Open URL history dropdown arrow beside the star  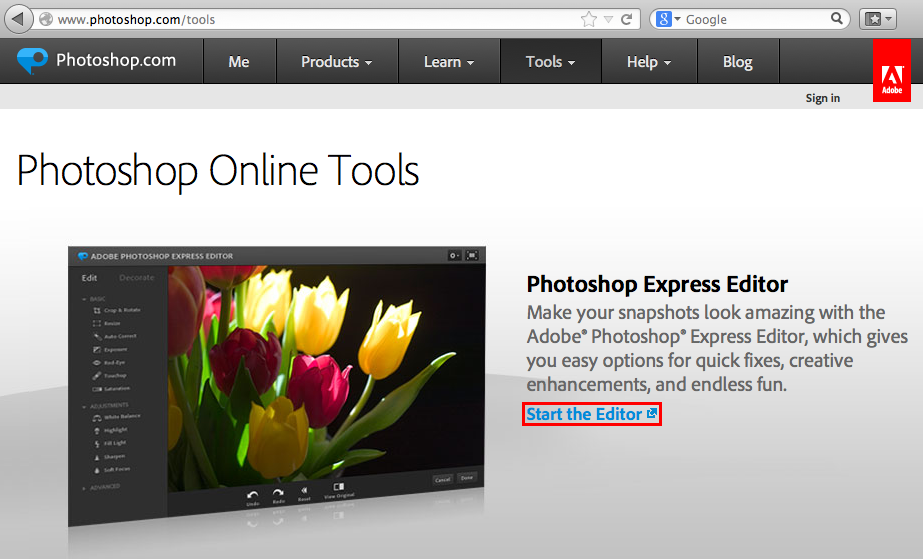pyautogui.click(x=609, y=20)
